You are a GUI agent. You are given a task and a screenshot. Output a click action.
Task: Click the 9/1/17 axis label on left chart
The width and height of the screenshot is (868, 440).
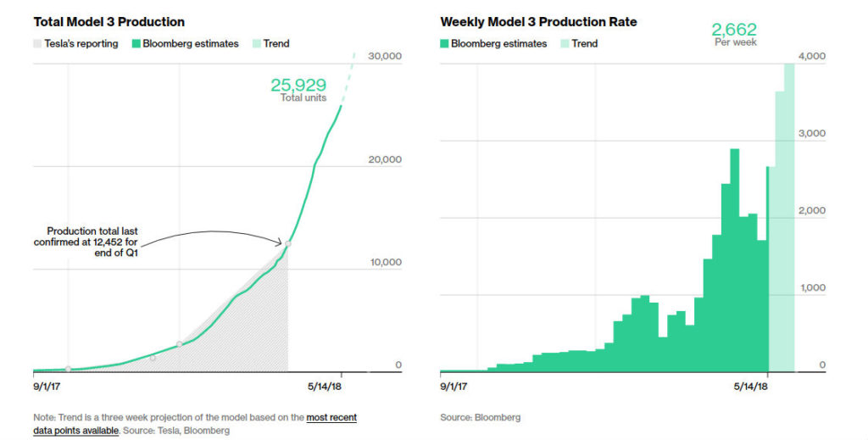pos(47,387)
